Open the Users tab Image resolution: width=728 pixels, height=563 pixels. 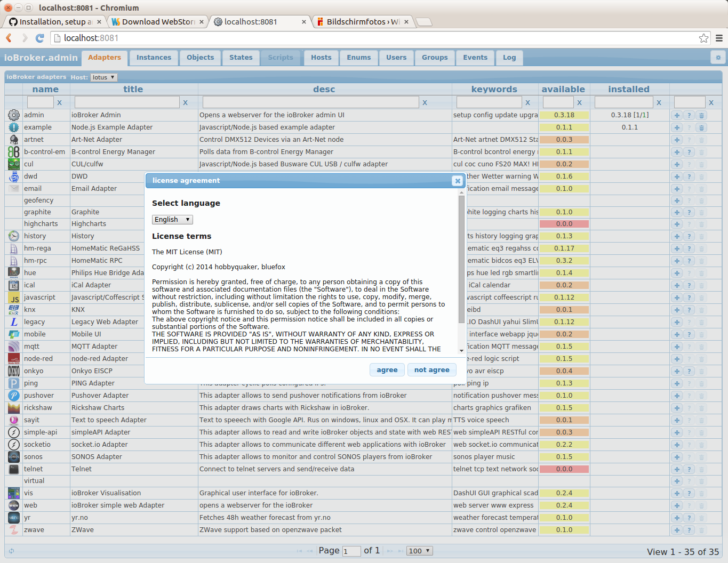(396, 58)
